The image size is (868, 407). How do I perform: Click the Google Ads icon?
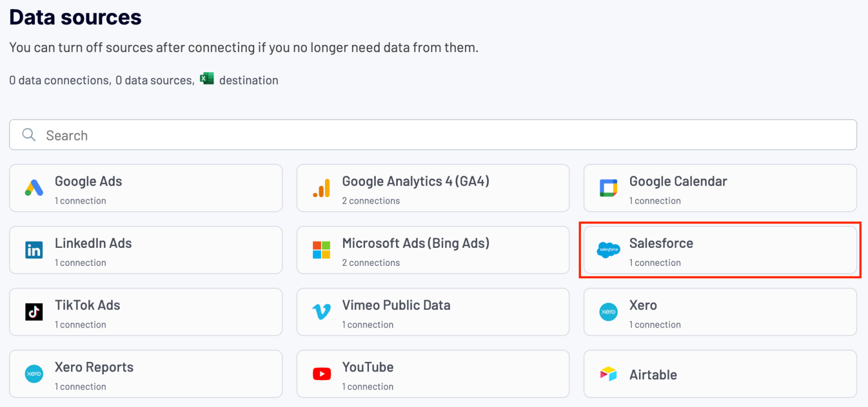click(33, 188)
